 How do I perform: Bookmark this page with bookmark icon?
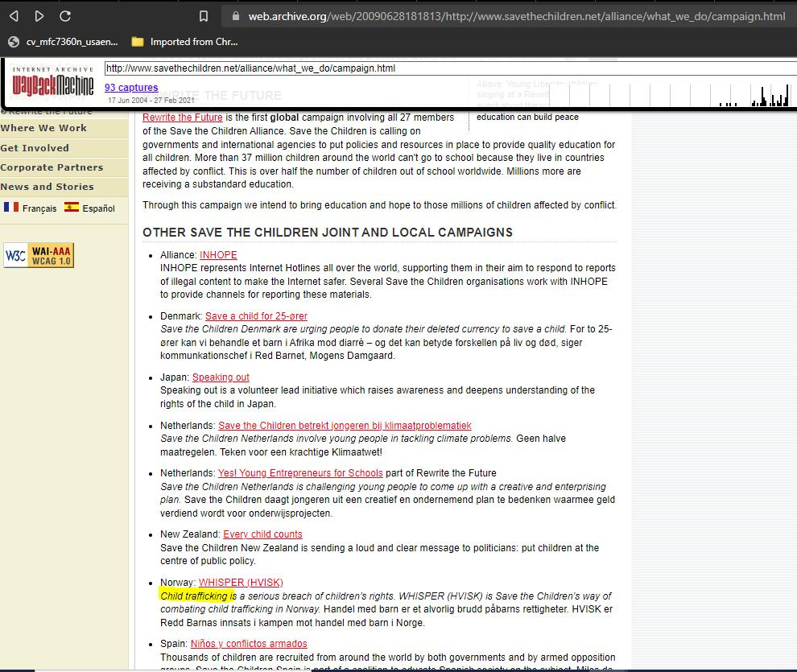point(204,16)
